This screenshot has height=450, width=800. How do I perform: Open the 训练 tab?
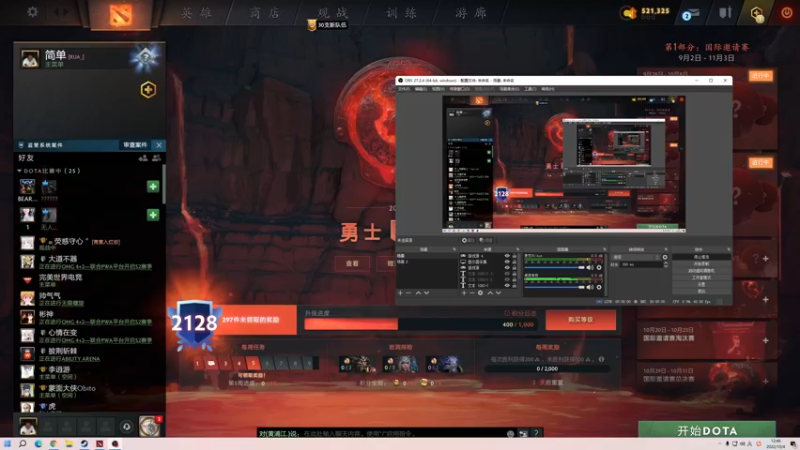pos(401,13)
